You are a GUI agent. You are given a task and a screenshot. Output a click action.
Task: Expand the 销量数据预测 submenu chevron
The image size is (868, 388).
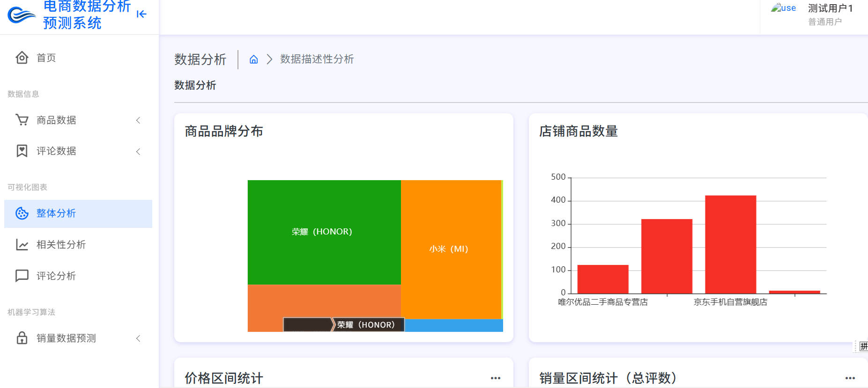point(138,338)
